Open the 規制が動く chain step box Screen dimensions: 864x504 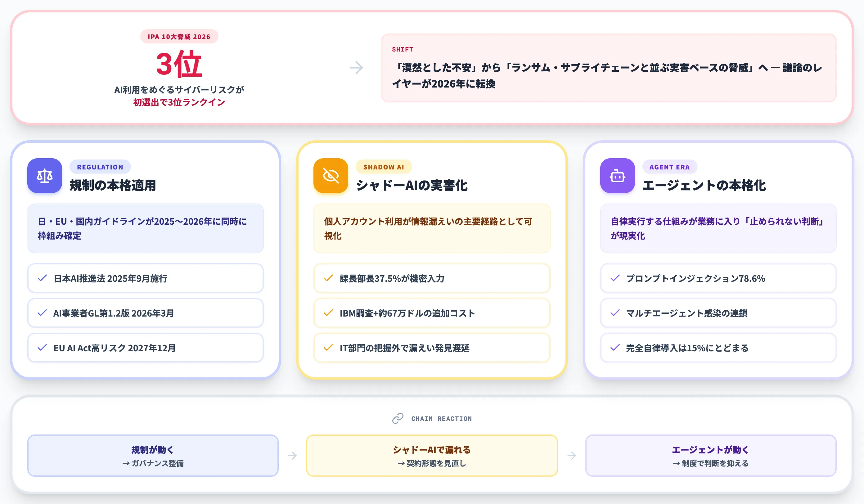(x=153, y=456)
